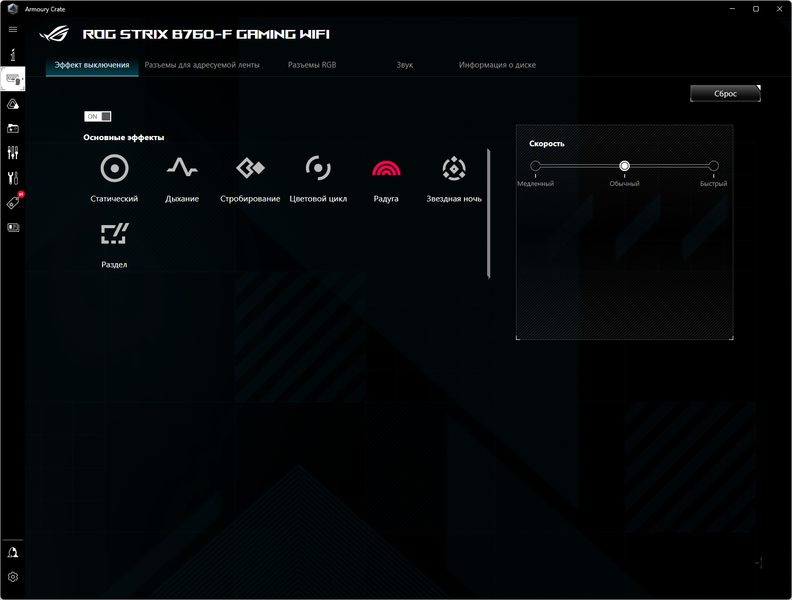Click the Скорость heading text

pos(547,143)
